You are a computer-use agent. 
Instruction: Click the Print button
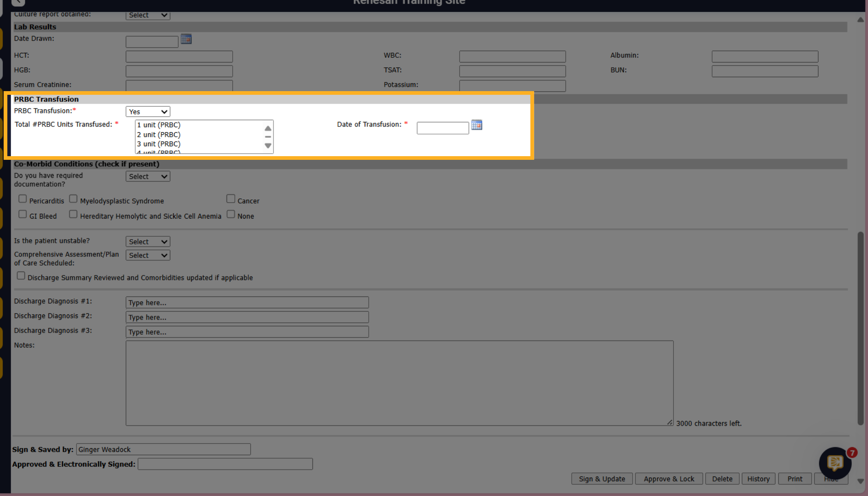(x=794, y=479)
